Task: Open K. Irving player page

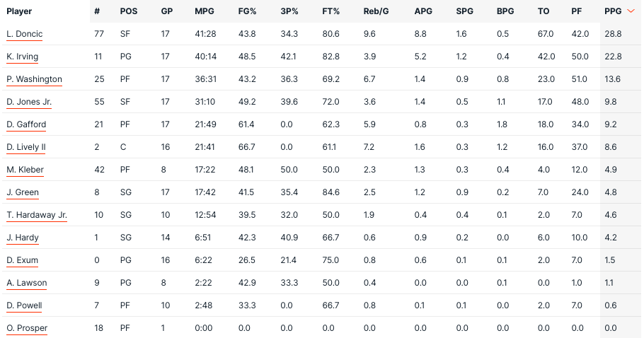Action: click(x=22, y=57)
